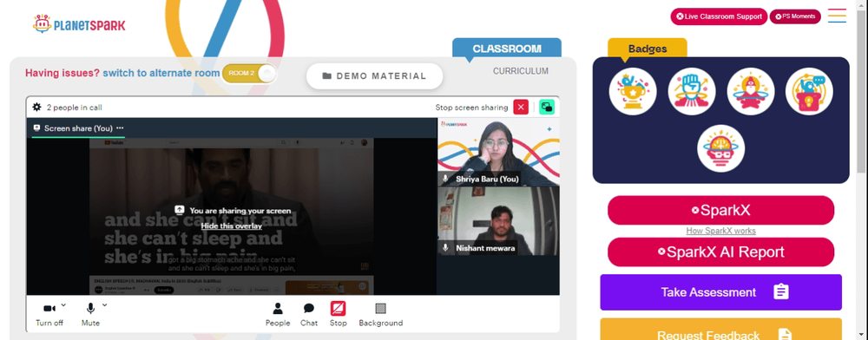Open screen share more options ellipsis
868x340 pixels.
(120, 127)
